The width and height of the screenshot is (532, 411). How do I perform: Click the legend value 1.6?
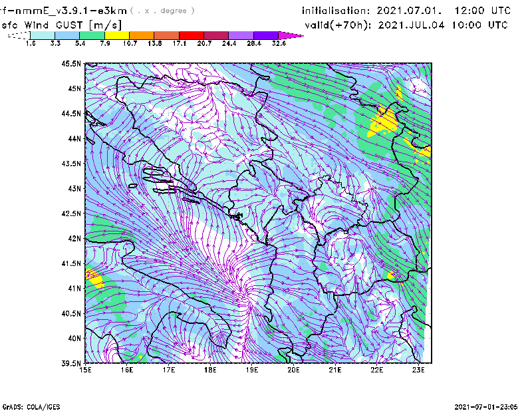(x=31, y=43)
